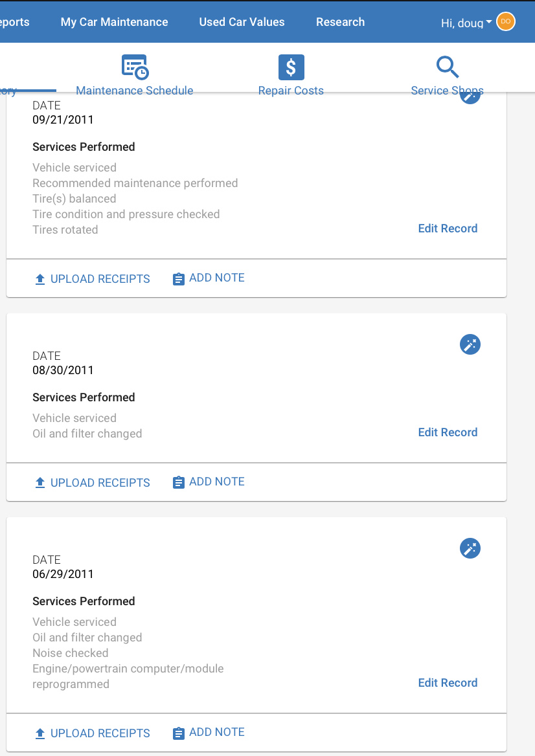535x756 pixels.
Task: Click the wand icon on 06/29/2011 record
Action: click(470, 548)
